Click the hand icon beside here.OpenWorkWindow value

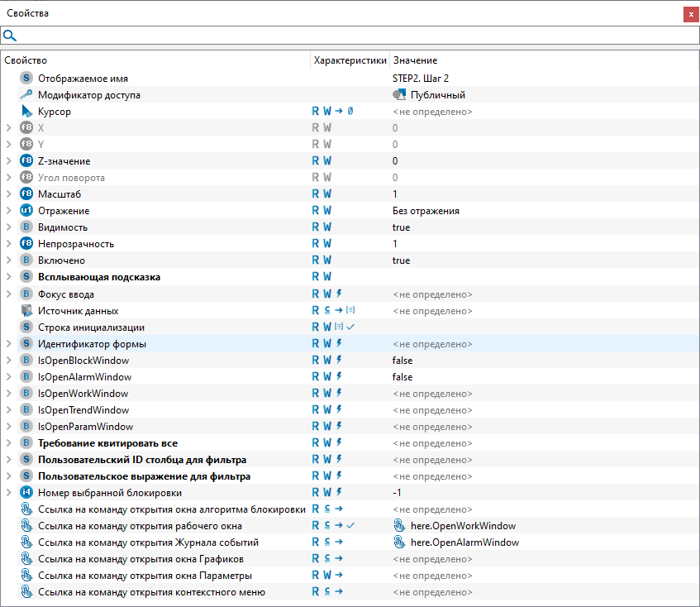click(x=400, y=526)
